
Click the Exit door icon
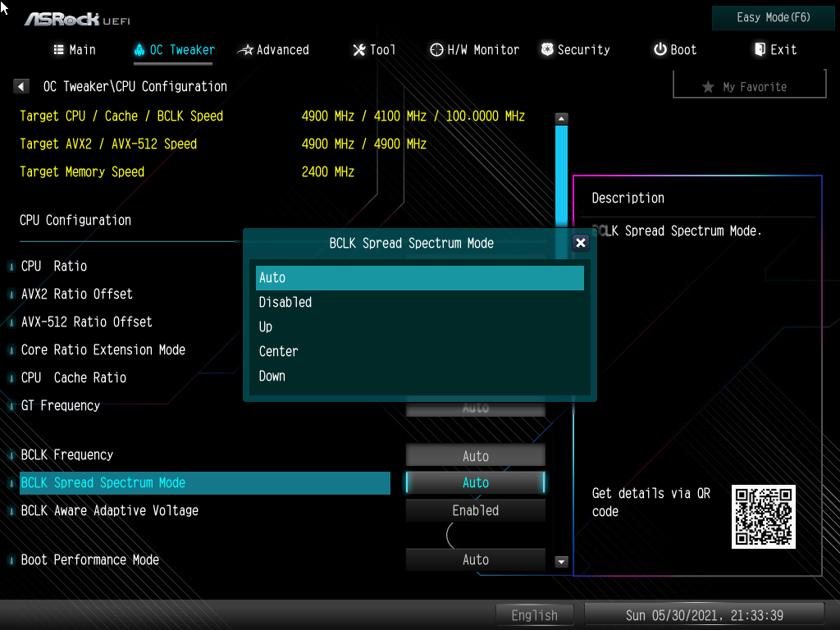tap(760, 49)
